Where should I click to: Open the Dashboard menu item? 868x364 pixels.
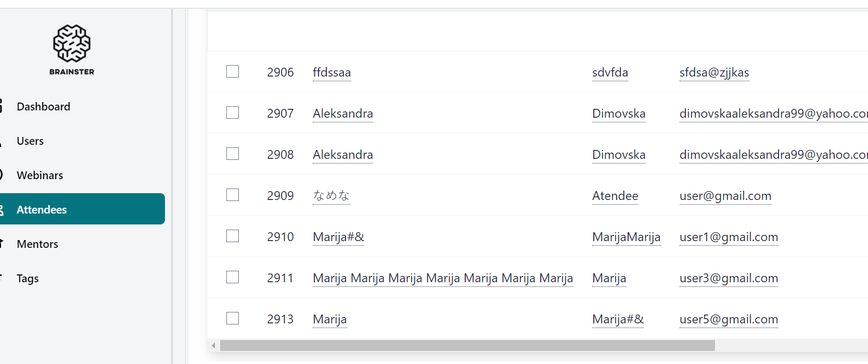[44, 107]
